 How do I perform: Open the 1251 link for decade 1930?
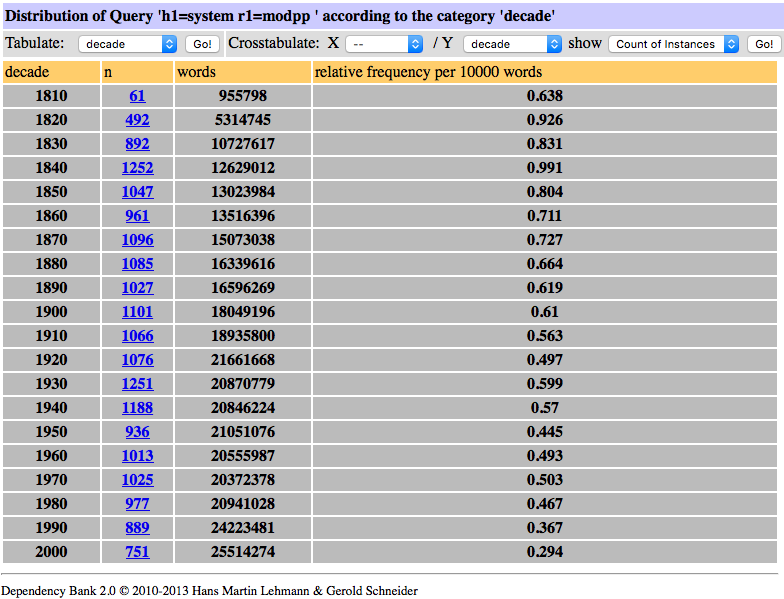(x=137, y=384)
